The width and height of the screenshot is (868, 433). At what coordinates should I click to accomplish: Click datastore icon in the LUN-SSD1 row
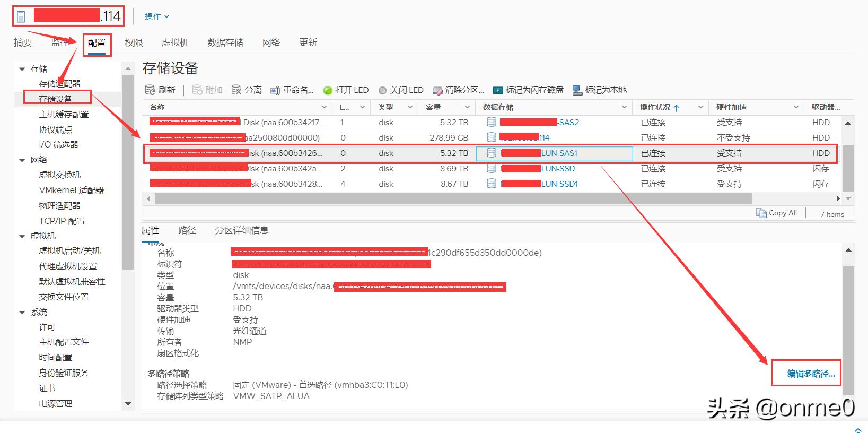tap(492, 184)
